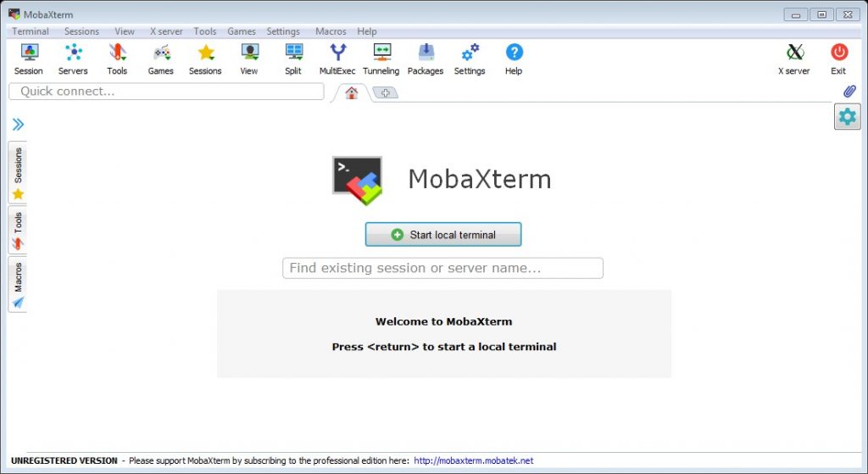Open the View menu
Screen dimensions: 868x474
(125, 31)
